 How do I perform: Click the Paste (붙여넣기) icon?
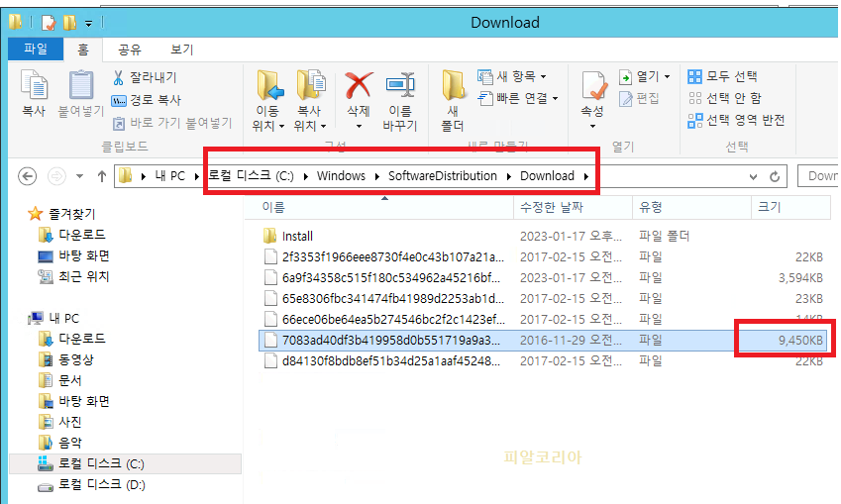[x=81, y=86]
